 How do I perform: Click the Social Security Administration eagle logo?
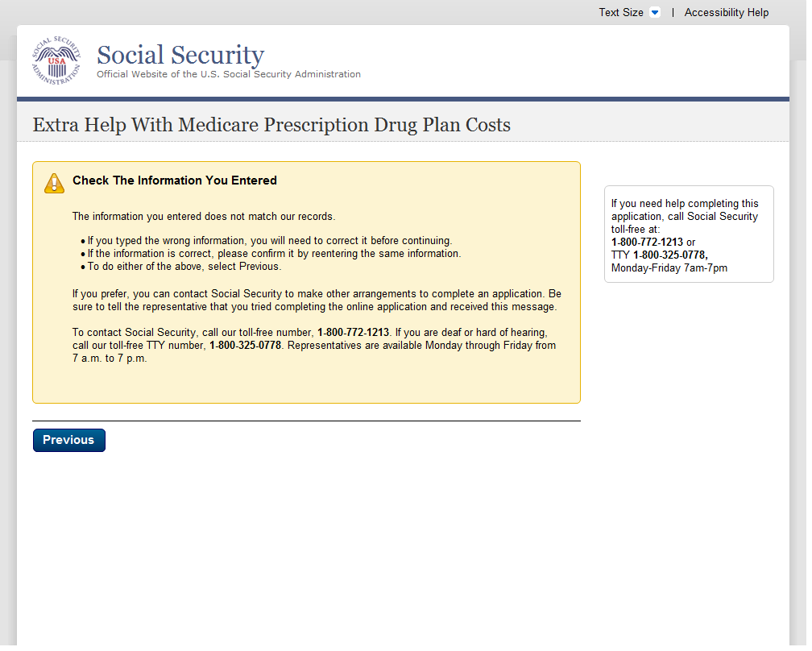[x=56, y=60]
